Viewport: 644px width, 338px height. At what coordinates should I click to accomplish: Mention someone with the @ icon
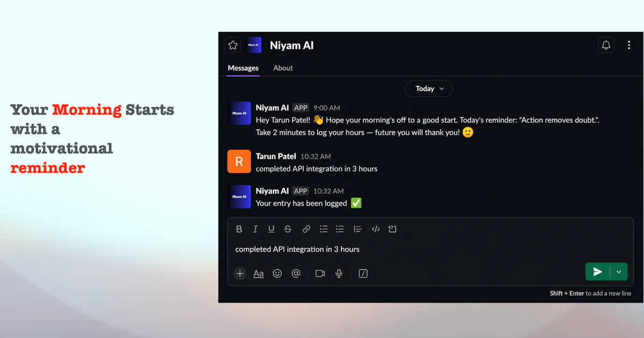coord(296,273)
